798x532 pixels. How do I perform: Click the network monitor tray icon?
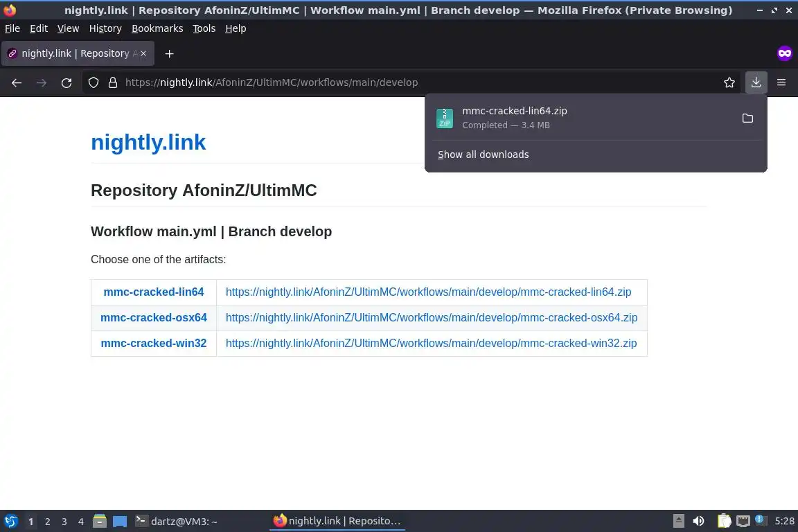(x=743, y=522)
